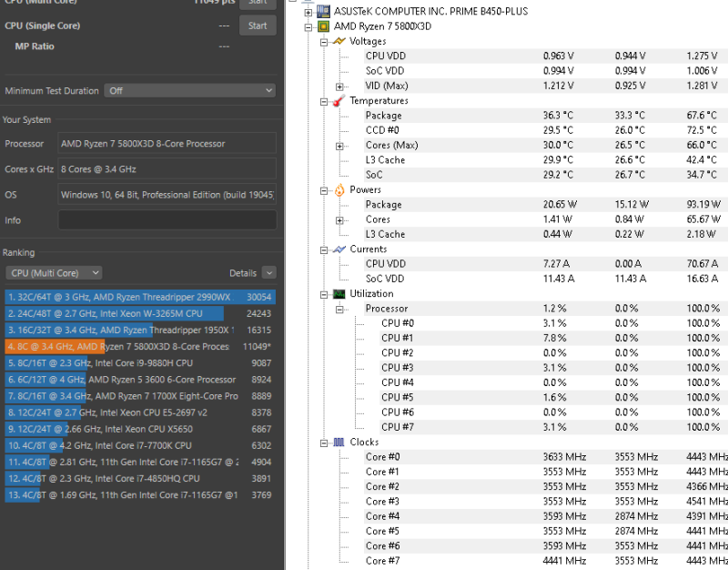Click the Temperatures thermometer icon
This screenshot has width=728, height=570.
click(339, 101)
